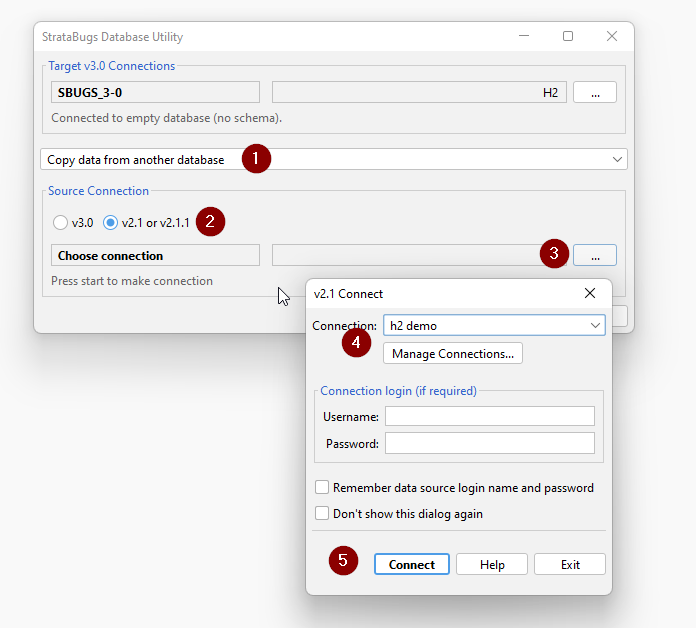Open the 'Copy data from another database' dropdown

334,160
